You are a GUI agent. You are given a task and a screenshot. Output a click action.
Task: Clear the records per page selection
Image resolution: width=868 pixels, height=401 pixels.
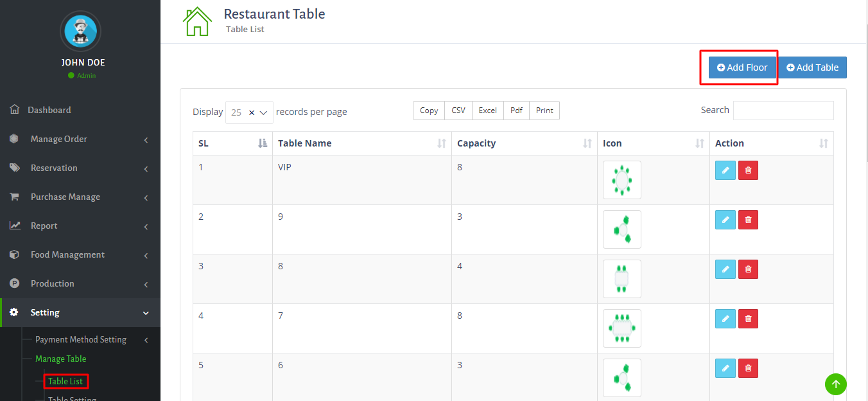pos(252,112)
